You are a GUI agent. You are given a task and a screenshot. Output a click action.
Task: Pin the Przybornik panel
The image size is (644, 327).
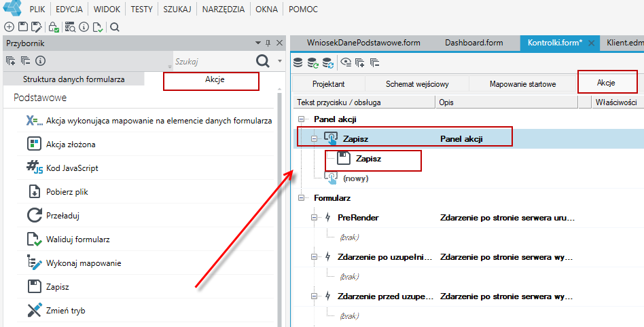pyautogui.click(x=268, y=43)
